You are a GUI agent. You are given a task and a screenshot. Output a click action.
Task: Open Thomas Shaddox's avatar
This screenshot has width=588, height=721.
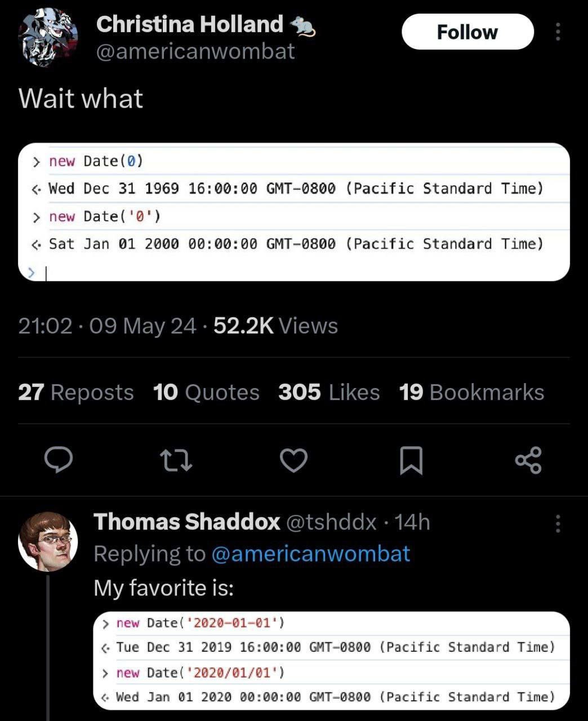pyautogui.click(x=48, y=541)
